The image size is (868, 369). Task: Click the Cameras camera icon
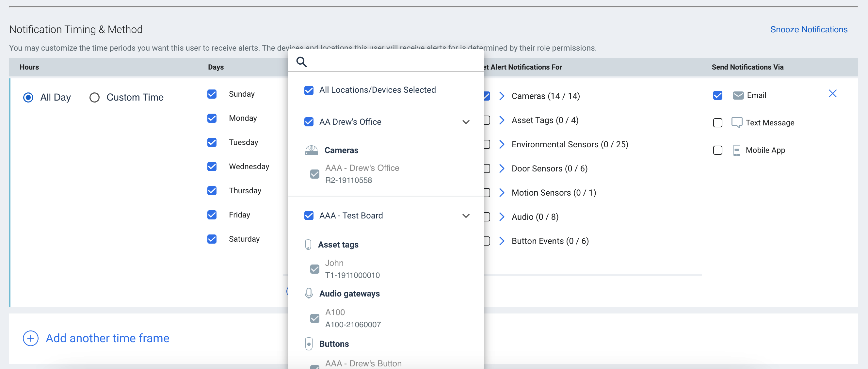(x=311, y=150)
